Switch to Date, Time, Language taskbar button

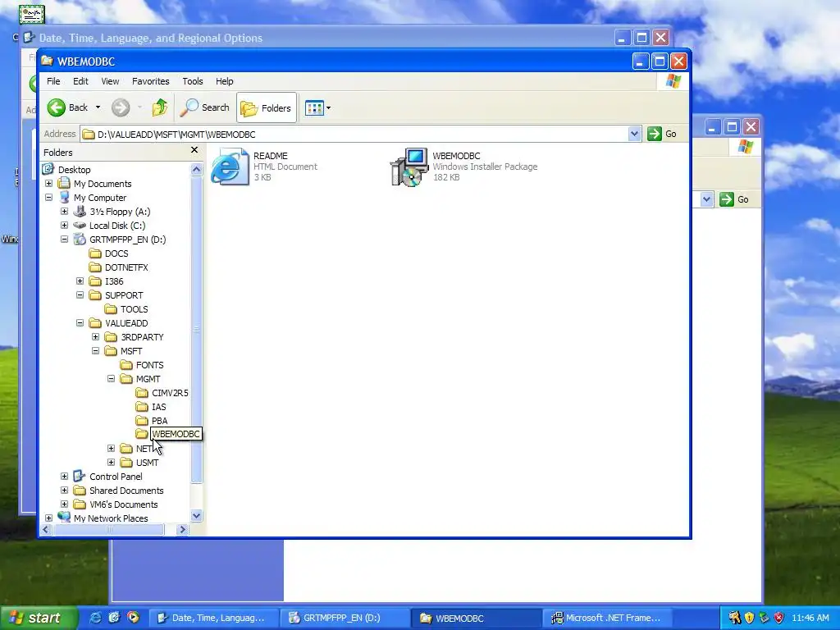click(212, 618)
